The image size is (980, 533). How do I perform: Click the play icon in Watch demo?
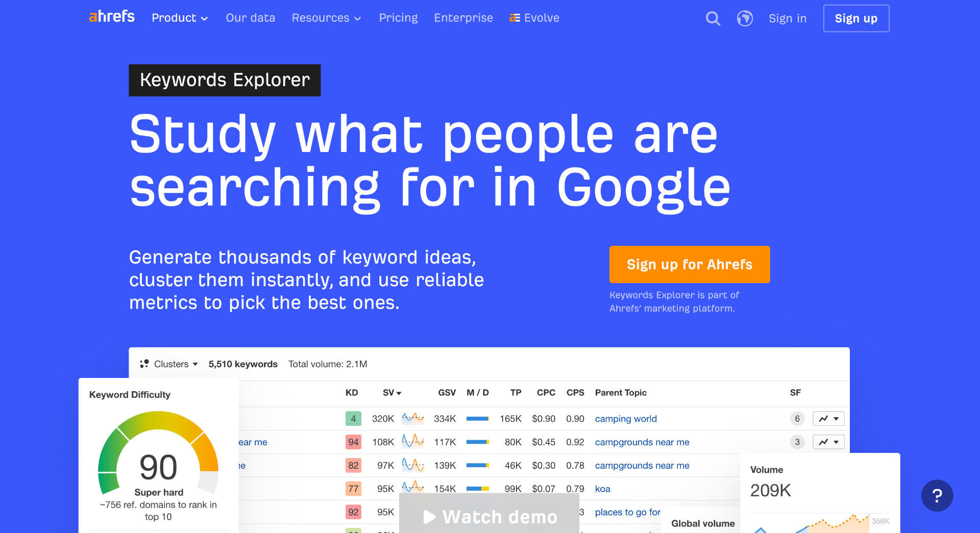pos(429,517)
